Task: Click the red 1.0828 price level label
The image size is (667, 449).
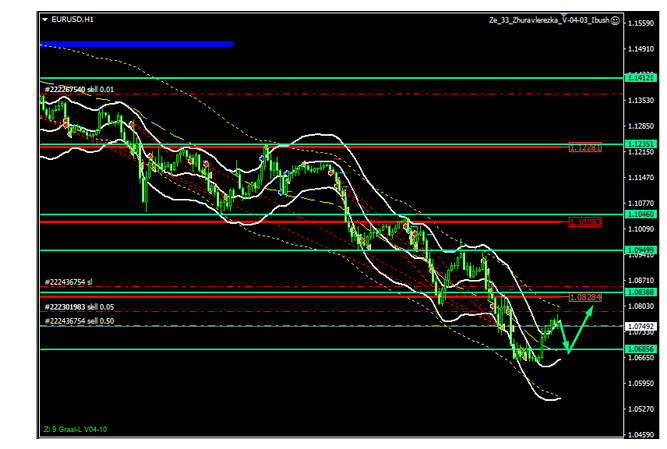Action: (585, 298)
